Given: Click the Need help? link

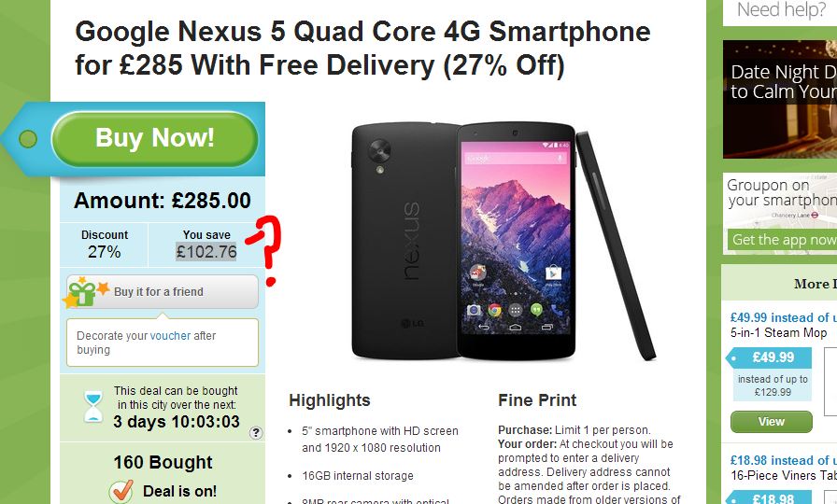Looking at the screenshot, I should [x=781, y=9].
